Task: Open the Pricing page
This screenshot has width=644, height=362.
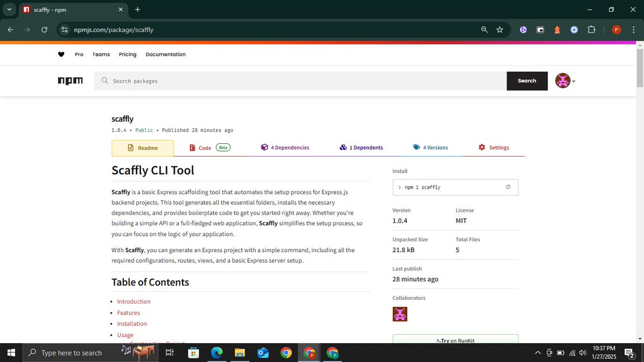Action: click(x=128, y=55)
